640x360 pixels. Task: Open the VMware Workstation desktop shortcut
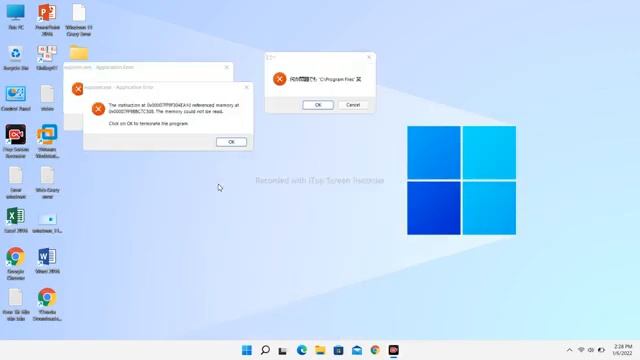click(x=47, y=141)
